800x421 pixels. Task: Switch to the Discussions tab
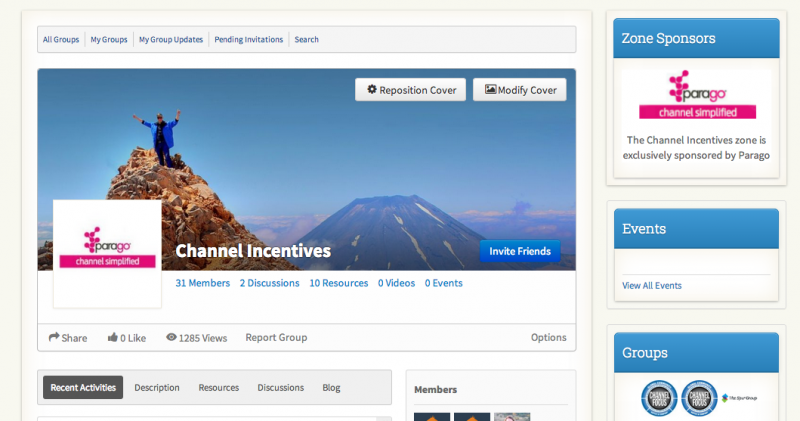(281, 387)
